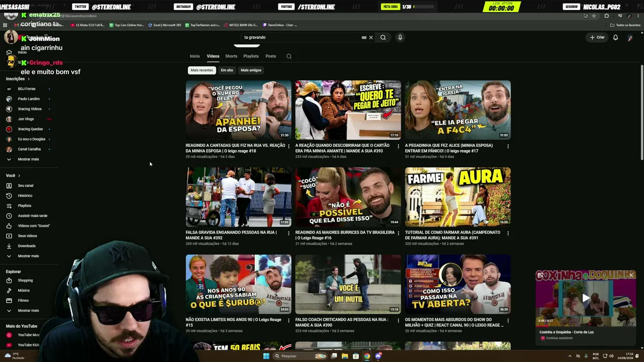
Task: Click the Vídeos com "Gostei" thumbs-up icon
Action: tap(9, 226)
